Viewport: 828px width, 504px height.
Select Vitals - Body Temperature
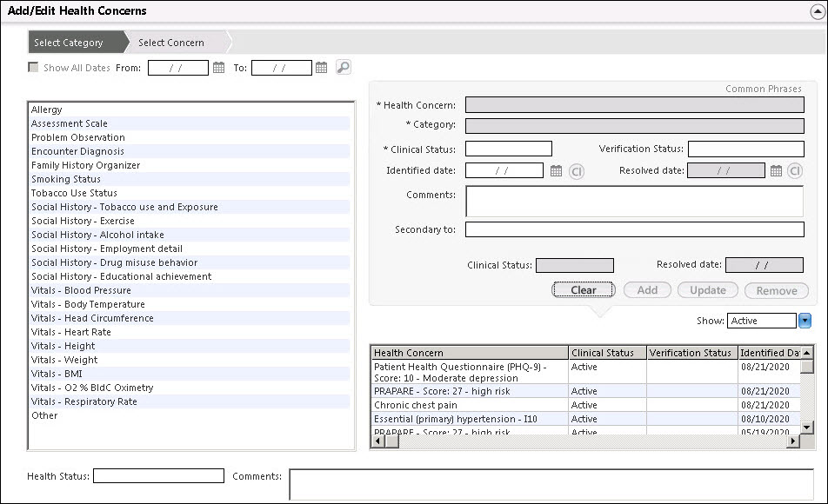pyautogui.click(x=190, y=304)
